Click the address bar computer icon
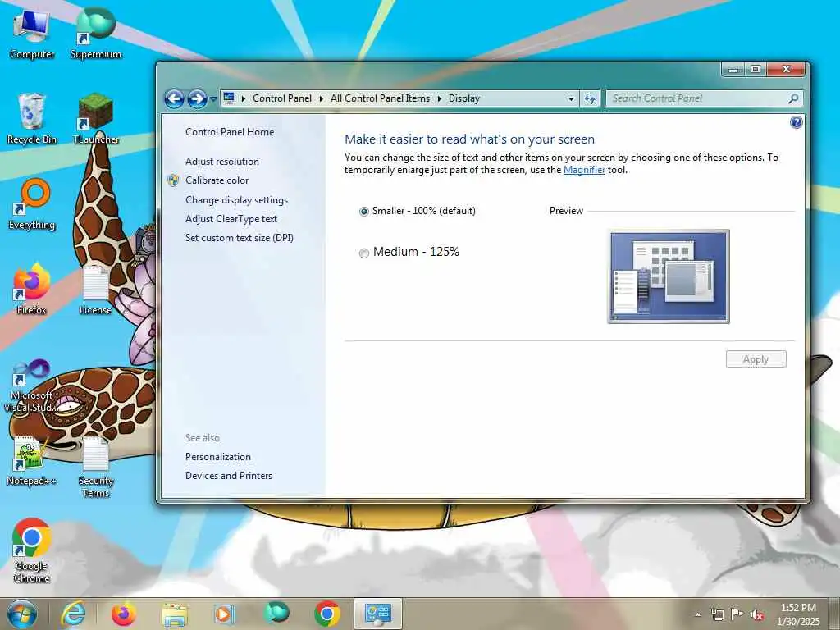Image resolution: width=840 pixels, height=630 pixels. (x=229, y=98)
